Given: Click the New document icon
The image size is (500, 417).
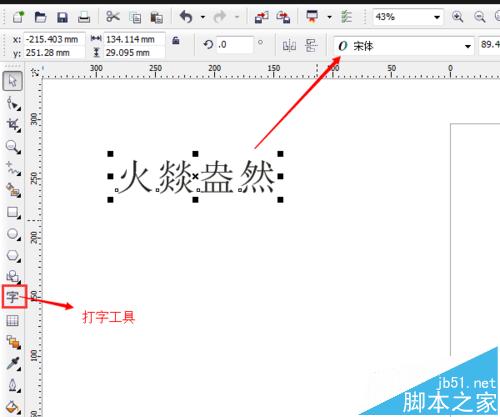Looking at the screenshot, I should click(18, 16).
